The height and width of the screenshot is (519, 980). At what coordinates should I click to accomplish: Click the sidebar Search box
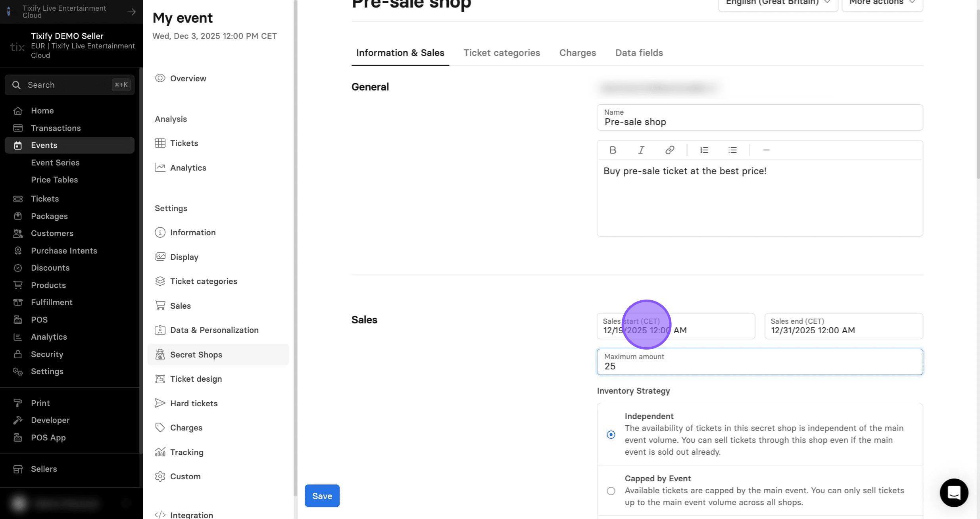69,85
